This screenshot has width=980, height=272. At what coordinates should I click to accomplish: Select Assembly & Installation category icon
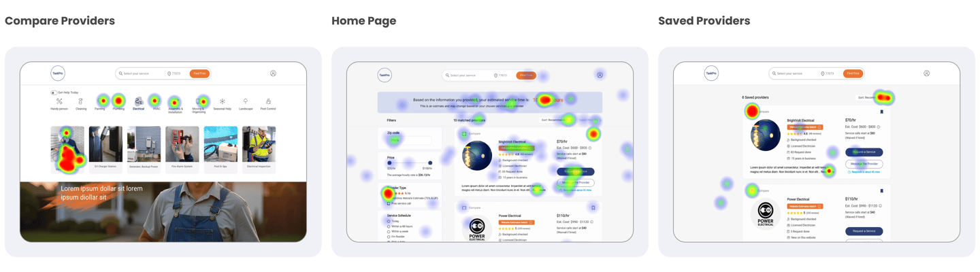click(175, 101)
